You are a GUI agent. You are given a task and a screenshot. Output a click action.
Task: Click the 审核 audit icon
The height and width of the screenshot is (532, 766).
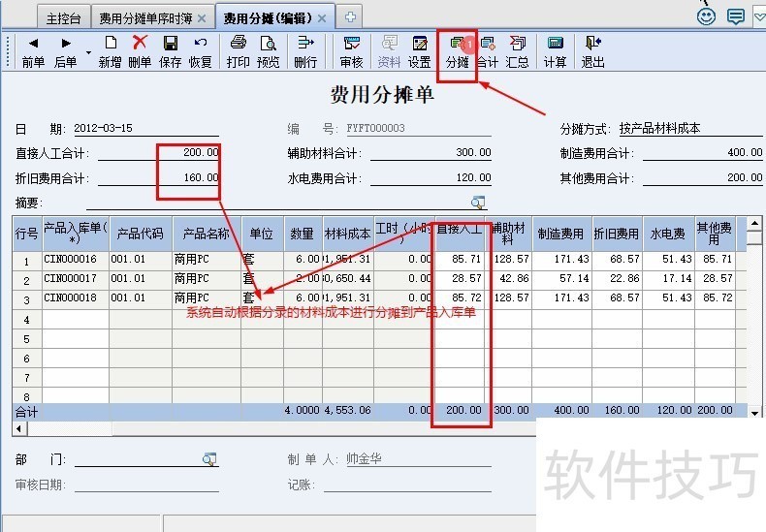pos(351,51)
